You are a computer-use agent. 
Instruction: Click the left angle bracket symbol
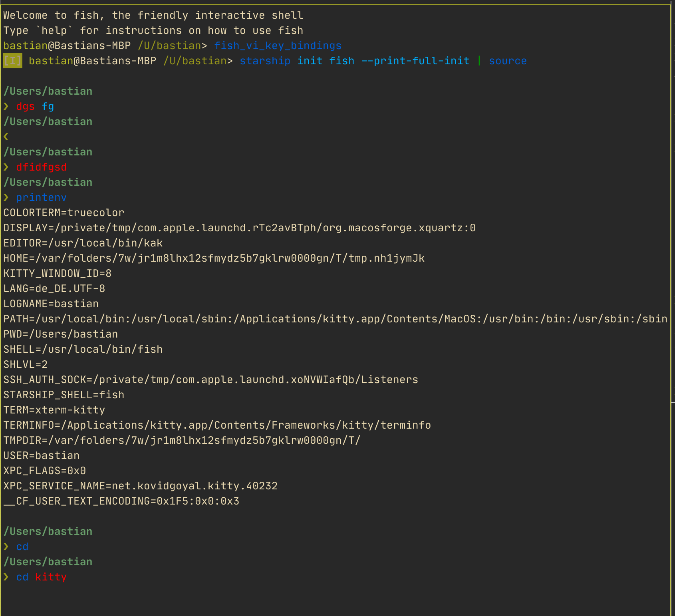point(5,136)
